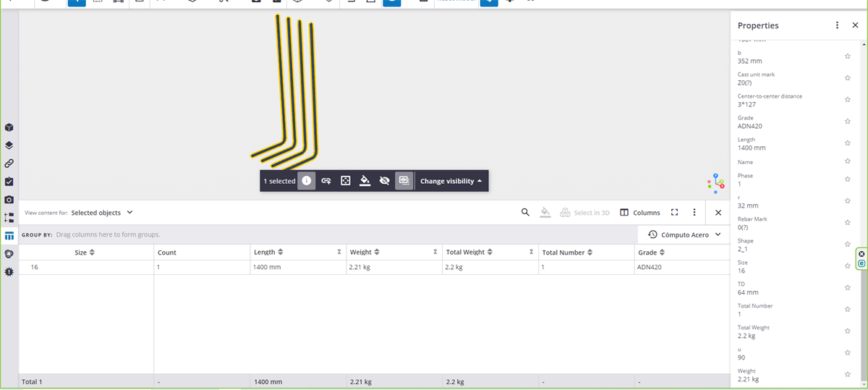The width and height of the screenshot is (868, 390).
Task: Favorite the Cast unit mark property
Action: (848, 78)
